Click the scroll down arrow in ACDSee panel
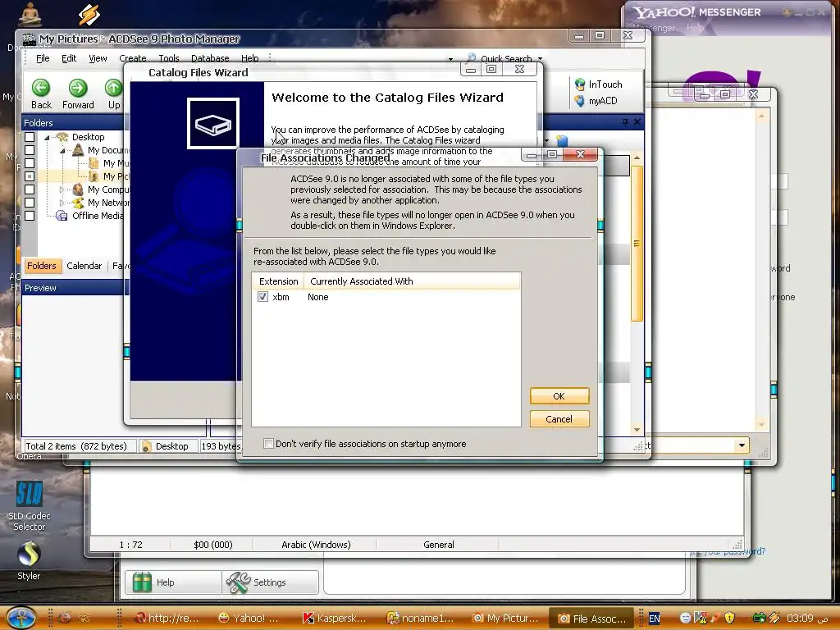 pos(637,430)
